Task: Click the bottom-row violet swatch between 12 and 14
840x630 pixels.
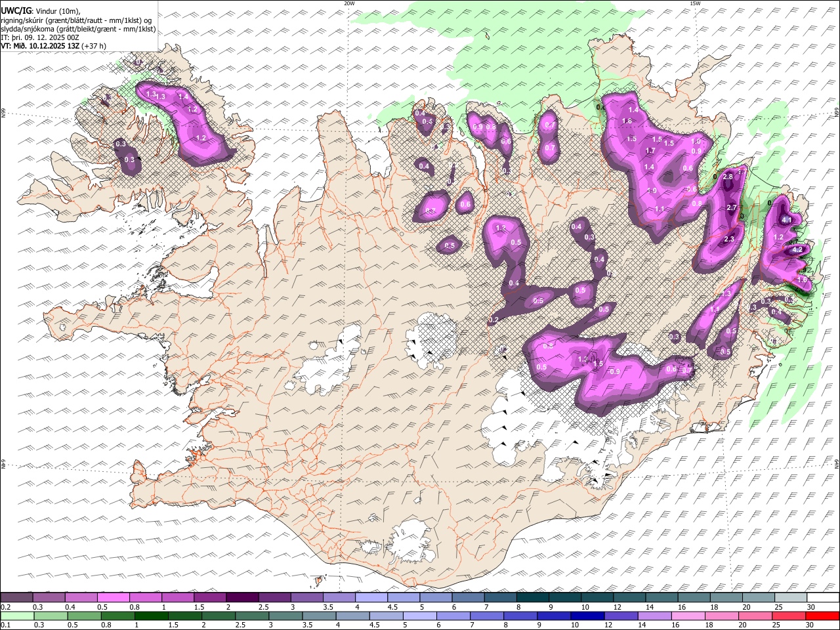Action: (x=621, y=616)
